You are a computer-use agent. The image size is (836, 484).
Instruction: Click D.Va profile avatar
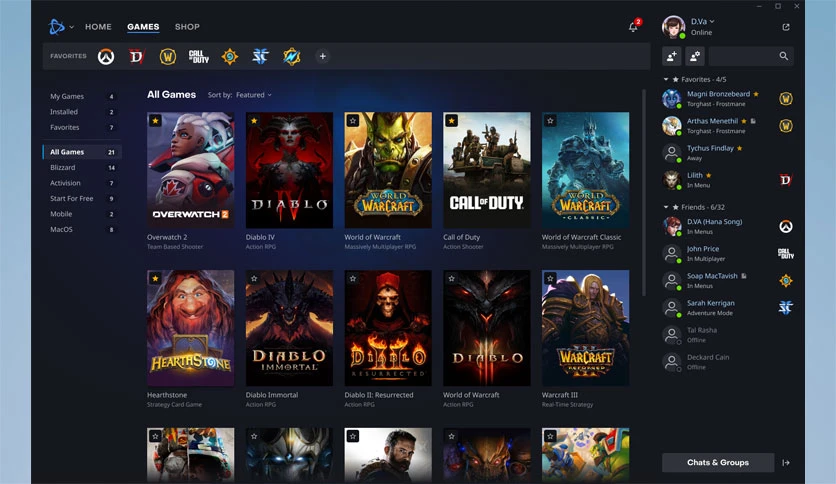[x=673, y=27]
